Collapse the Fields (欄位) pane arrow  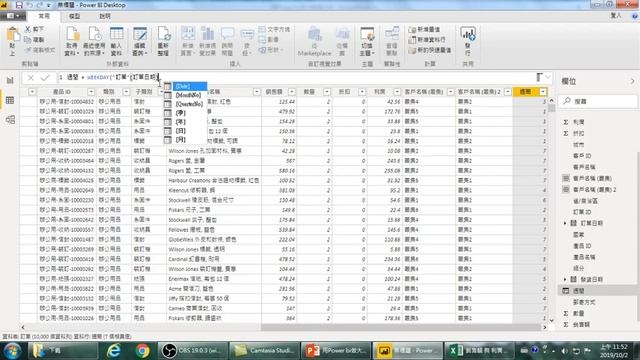[x=632, y=81]
